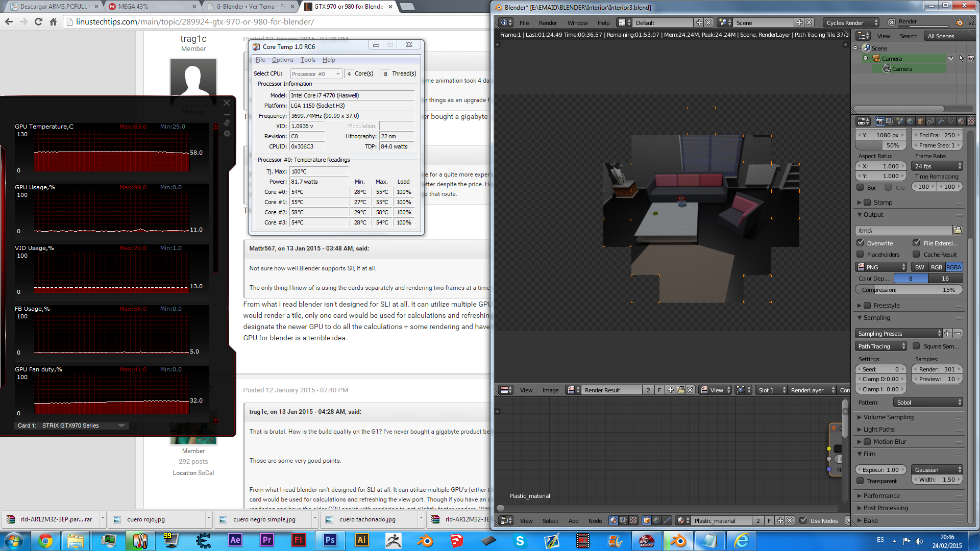Remove sampling preset minus icon

point(958,333)
